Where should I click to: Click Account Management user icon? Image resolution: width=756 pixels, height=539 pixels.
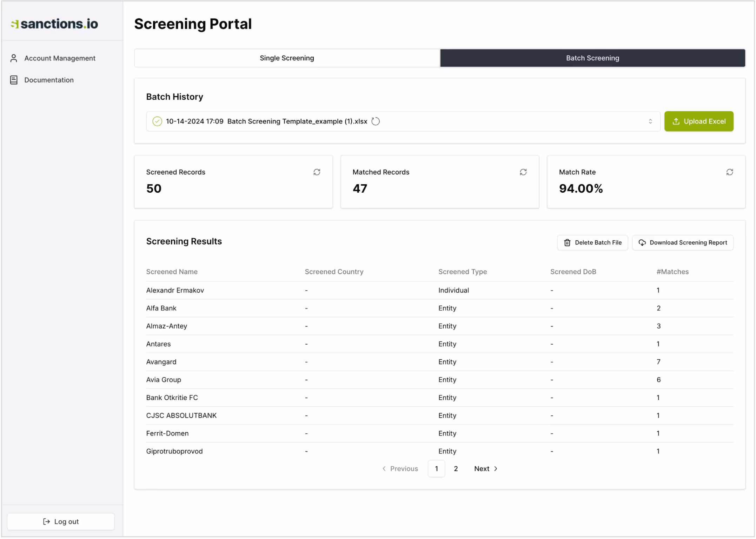14,58
